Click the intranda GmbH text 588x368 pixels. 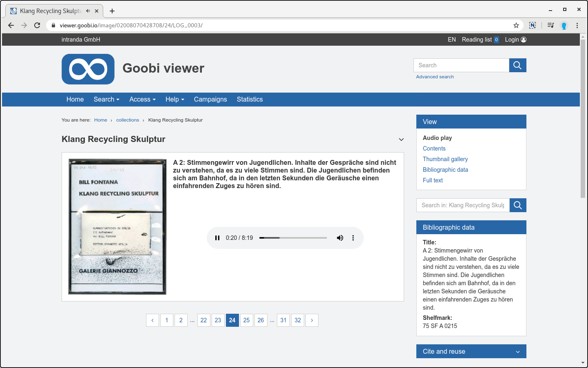click(x=81, y=40)
